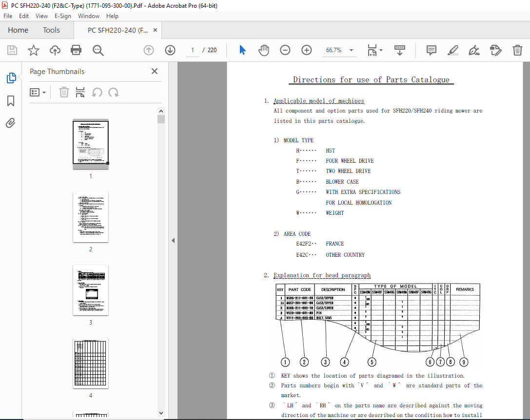Activate the Hand pan tool
The height and width of the screenshot is (420, 530).
click(x=264, y=50)
